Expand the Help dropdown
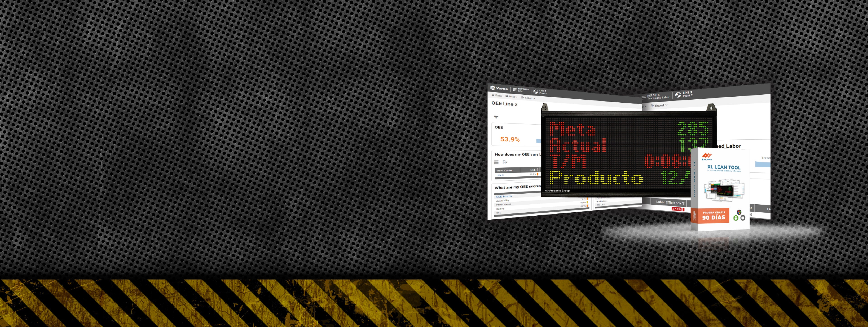The width and height of the screenshot is (868, 327). tap(512, 96)
